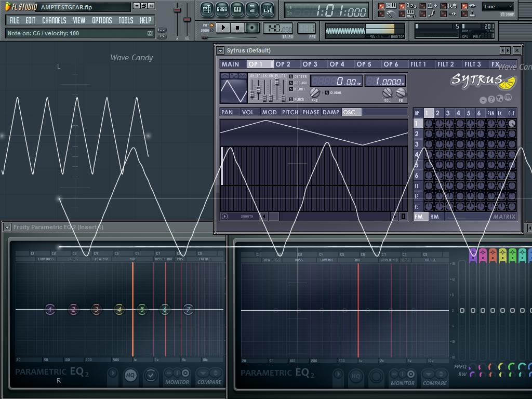Toggle the CENTER checkbox in Sytrus
This screenshot has width=532, height=399.
click(291, 77)
